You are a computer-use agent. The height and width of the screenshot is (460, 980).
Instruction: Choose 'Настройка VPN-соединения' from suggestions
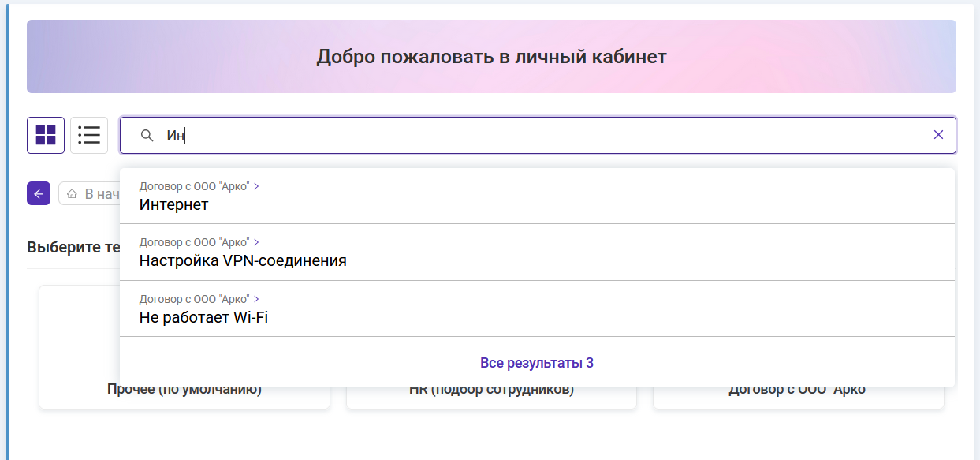243,260
